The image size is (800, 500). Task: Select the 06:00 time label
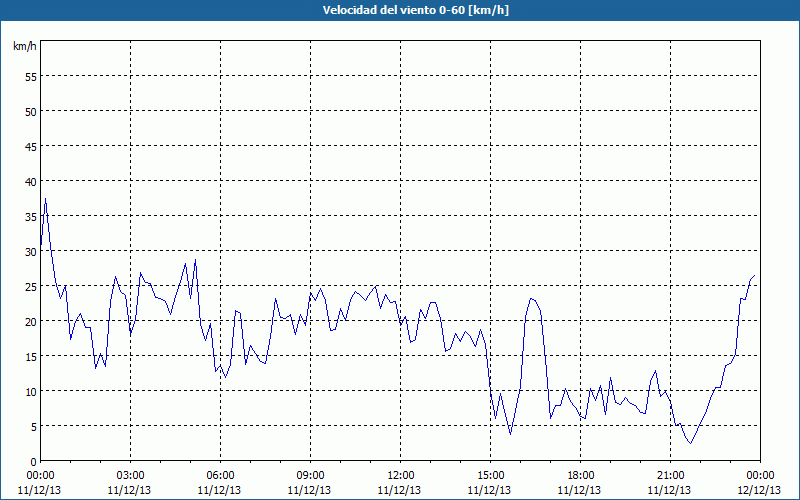(x=220, y=475)
